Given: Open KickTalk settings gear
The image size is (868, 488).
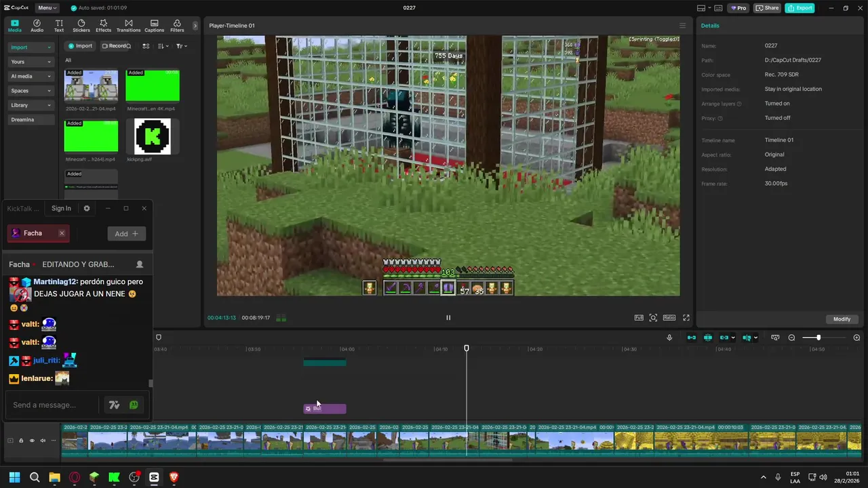Looking at the screenshot, I should [x=87, y=209].
